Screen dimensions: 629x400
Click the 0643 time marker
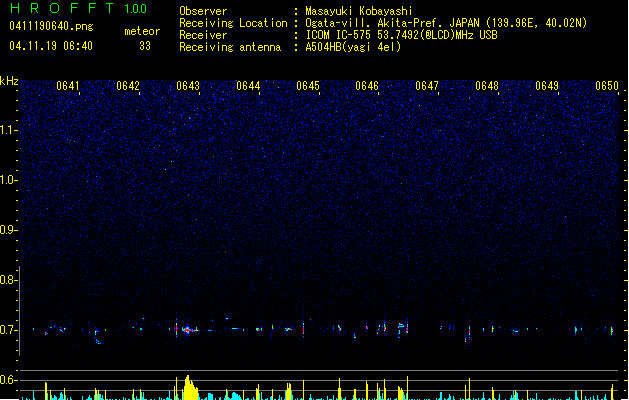point(188,86)
